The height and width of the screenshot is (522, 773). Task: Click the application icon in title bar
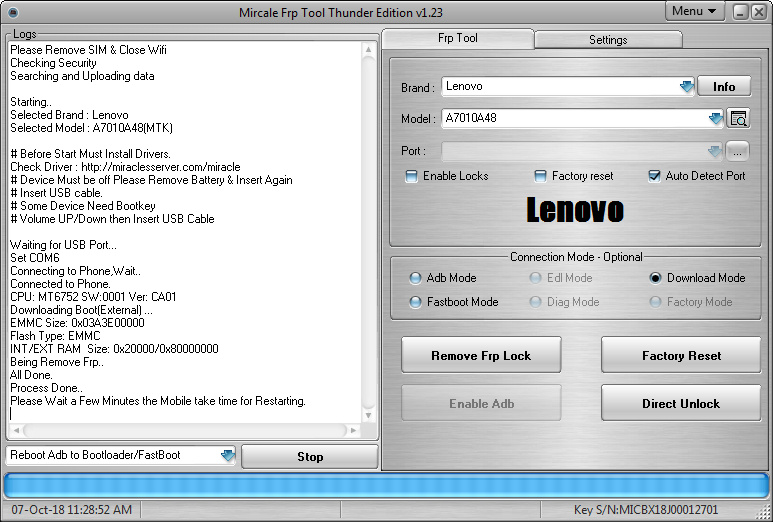coord(13,12)
